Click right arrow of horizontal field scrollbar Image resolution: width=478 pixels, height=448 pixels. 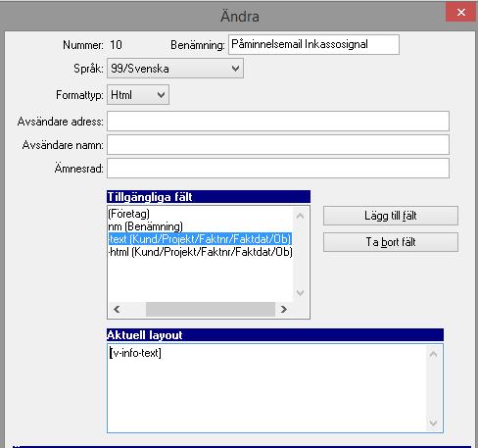click(284, 309)
